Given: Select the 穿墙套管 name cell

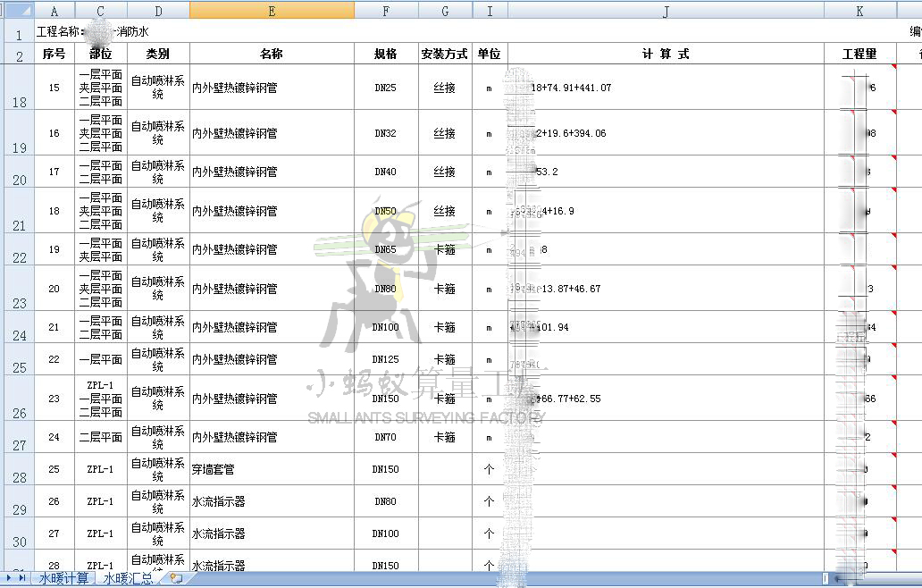Looking at the screenshot, I should [x=272, y=469].
